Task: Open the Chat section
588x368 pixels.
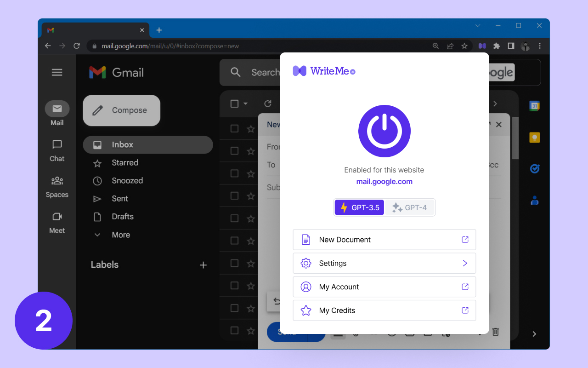Action: (x=57, y=151)
